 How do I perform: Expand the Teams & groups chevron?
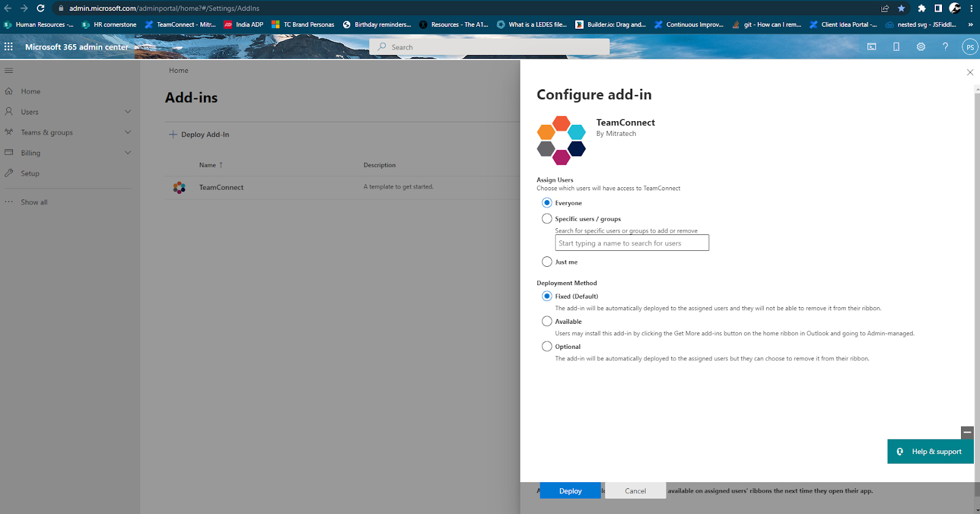(x=128, y=132)
